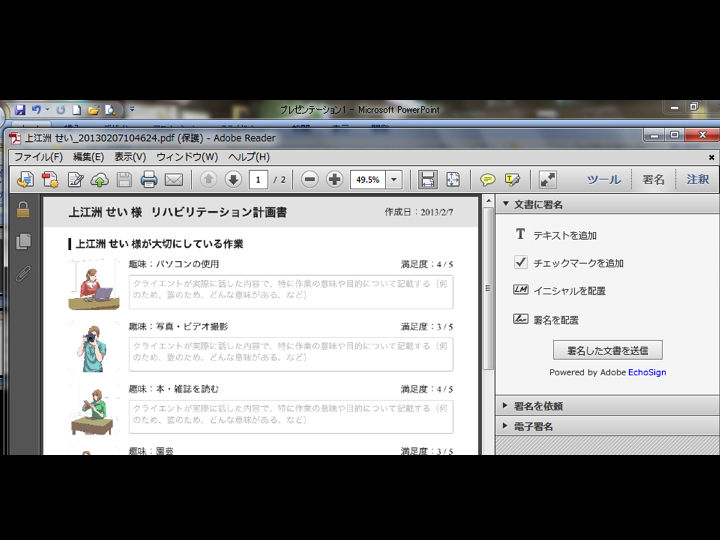Screen dimensions: 720x540
Task: Zoom out with the minus button
Action: (310, 179)
